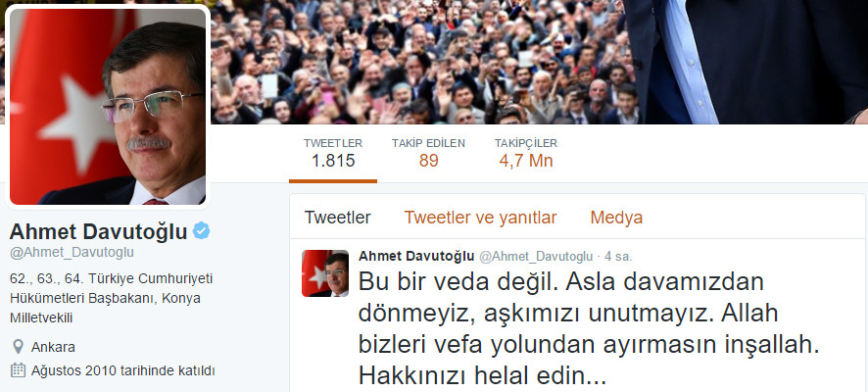The height and width of the screenshot is (392, 868).
Task: Click the calendar icon beside join date
Action: pyautogui.click(x=19, y=370)
